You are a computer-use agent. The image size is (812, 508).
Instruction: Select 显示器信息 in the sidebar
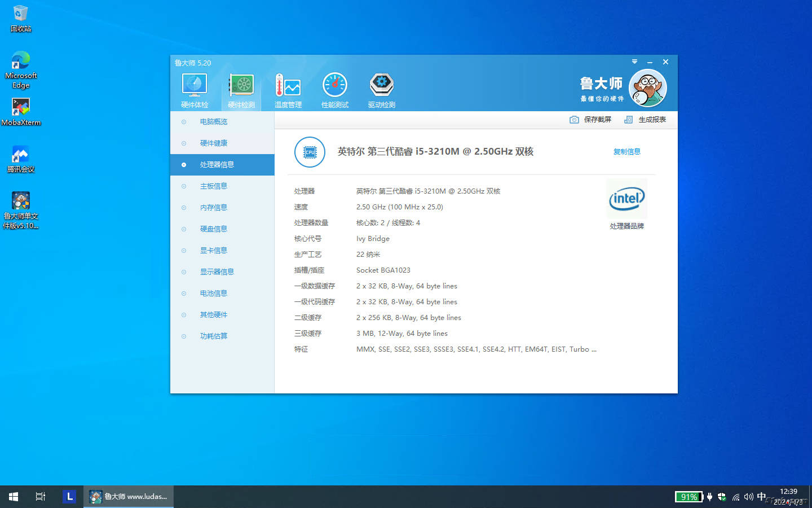tap(222, 272)
